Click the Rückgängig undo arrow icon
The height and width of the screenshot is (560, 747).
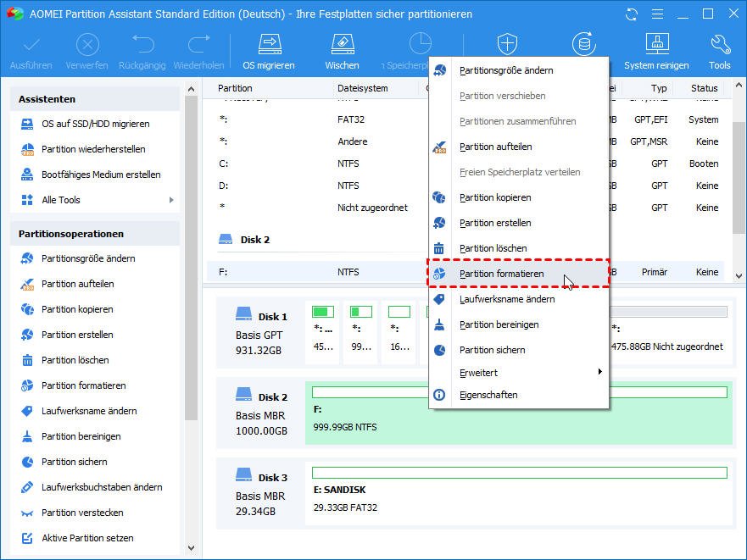point(142,44)
